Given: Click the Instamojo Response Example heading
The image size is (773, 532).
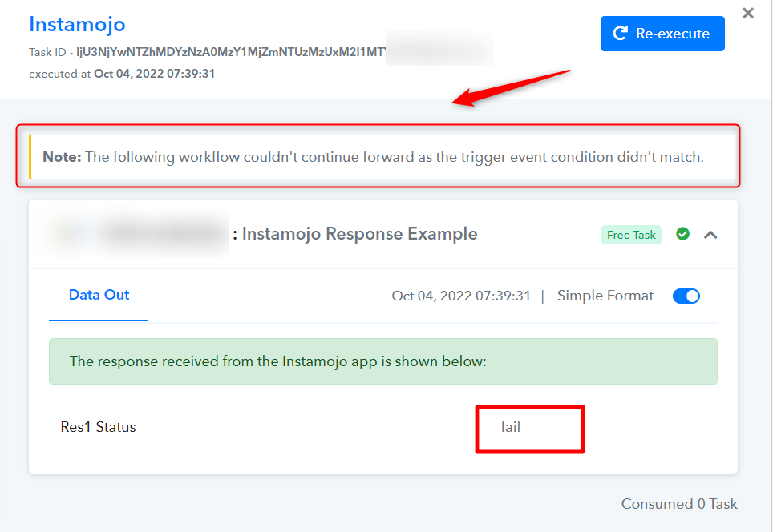Looking at the screenshot, I should 359,234.
